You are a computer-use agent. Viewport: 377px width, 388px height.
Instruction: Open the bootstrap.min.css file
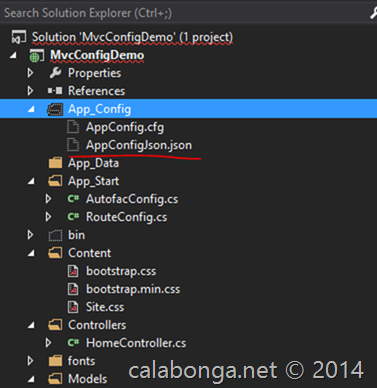[x=133, y=289]
